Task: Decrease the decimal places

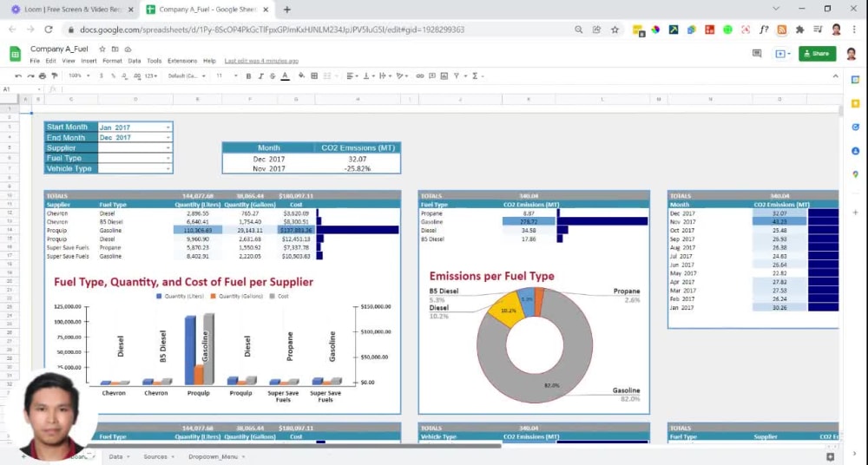Action: pos(124,75)
